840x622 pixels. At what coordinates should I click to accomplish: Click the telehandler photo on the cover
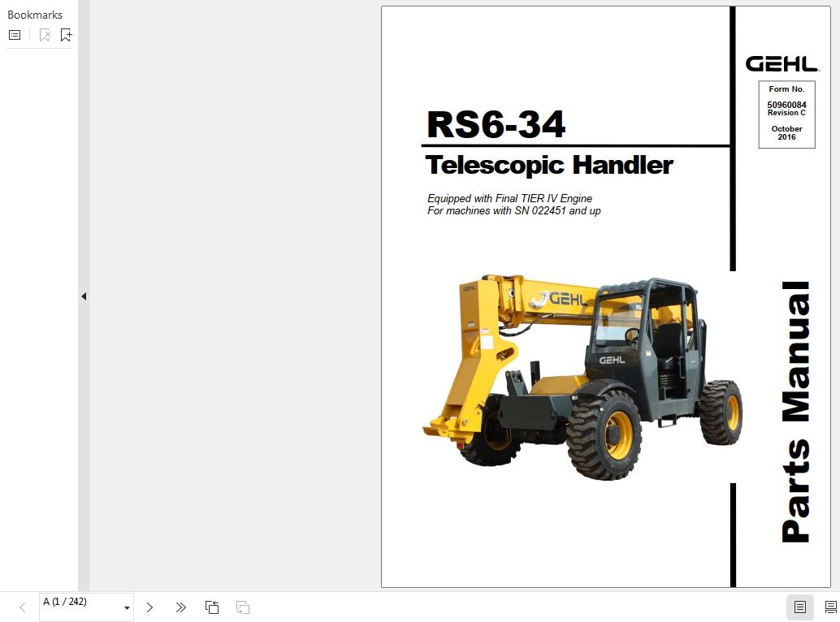(582, 377)
